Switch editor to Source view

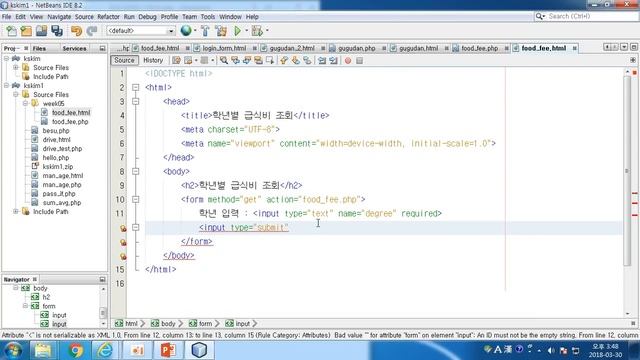point(124,60)
